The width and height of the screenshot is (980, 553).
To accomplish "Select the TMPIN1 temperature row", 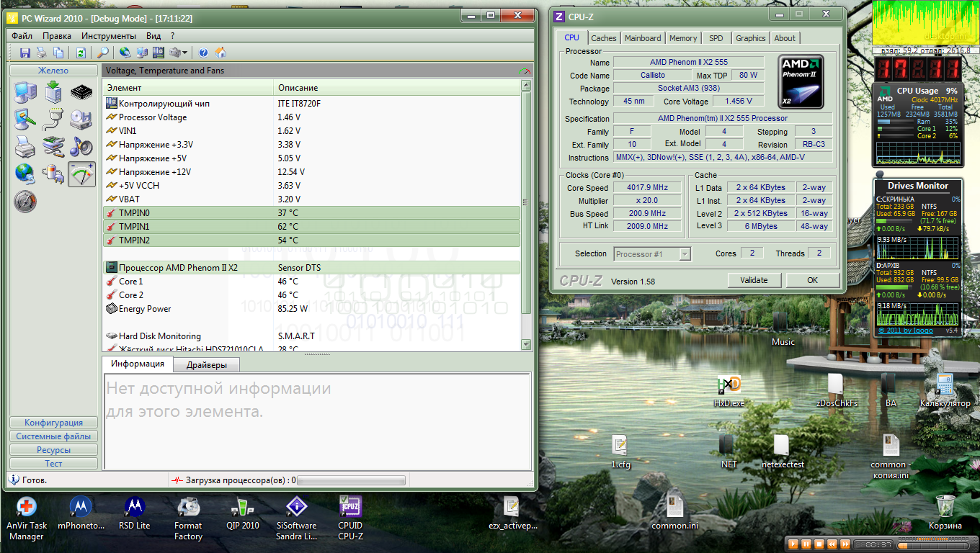I will (x=311, y=227).
